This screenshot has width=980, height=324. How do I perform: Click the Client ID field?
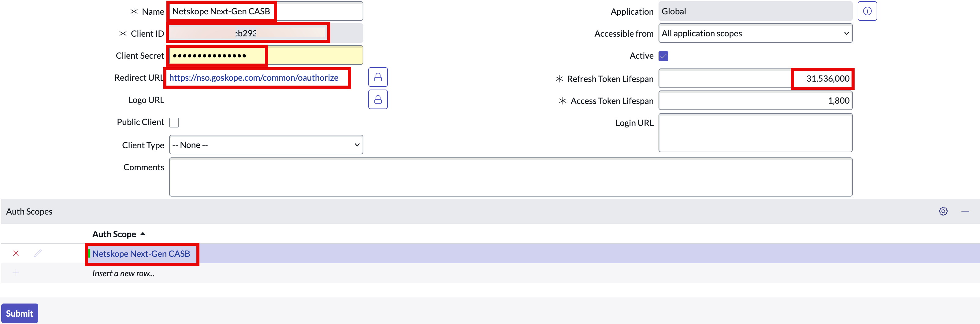tap(266, 33)
